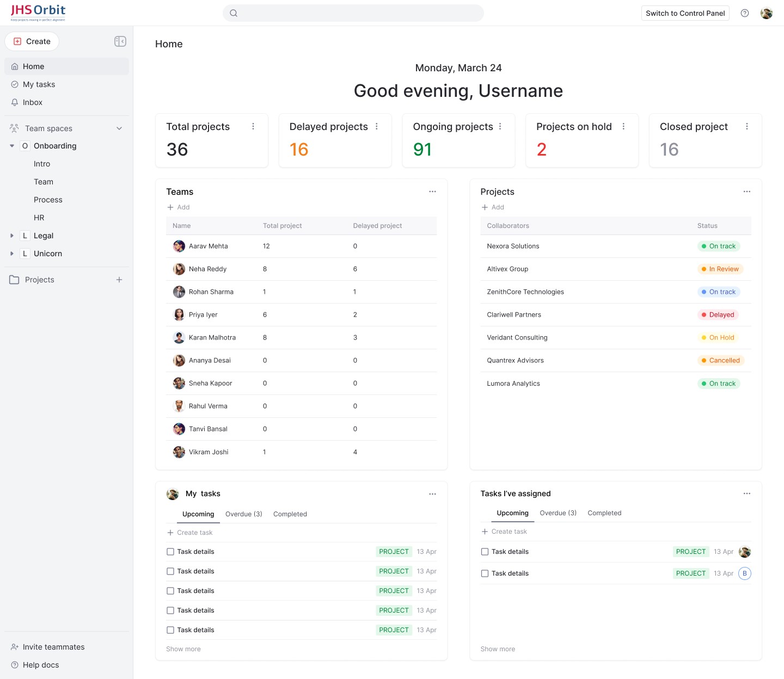
Task: Open Teams panel more options ellipsis
Action: 432,192
